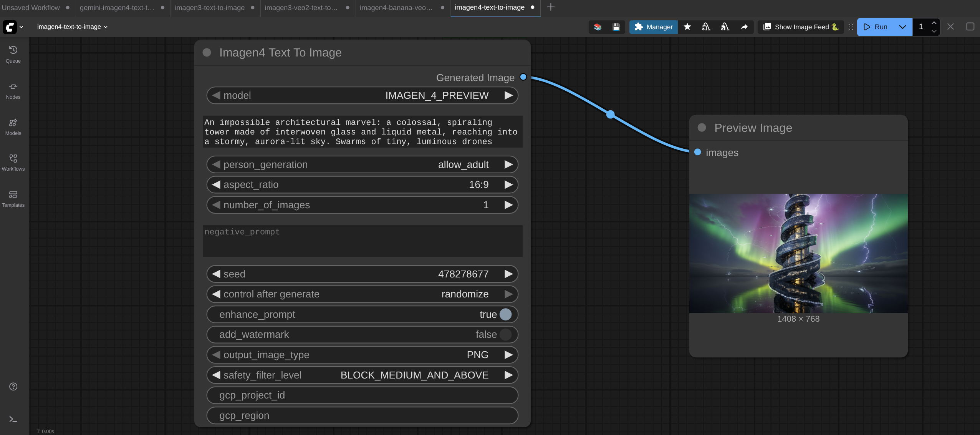
Task: Open the Nodes library panel
Action: point(13,91)
